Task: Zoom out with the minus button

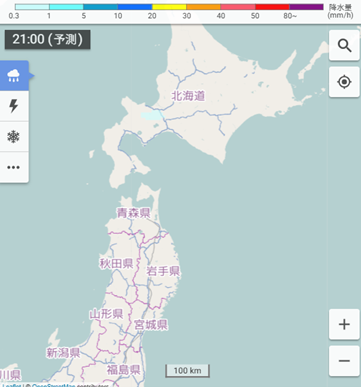Action: [x=344, y=361]
